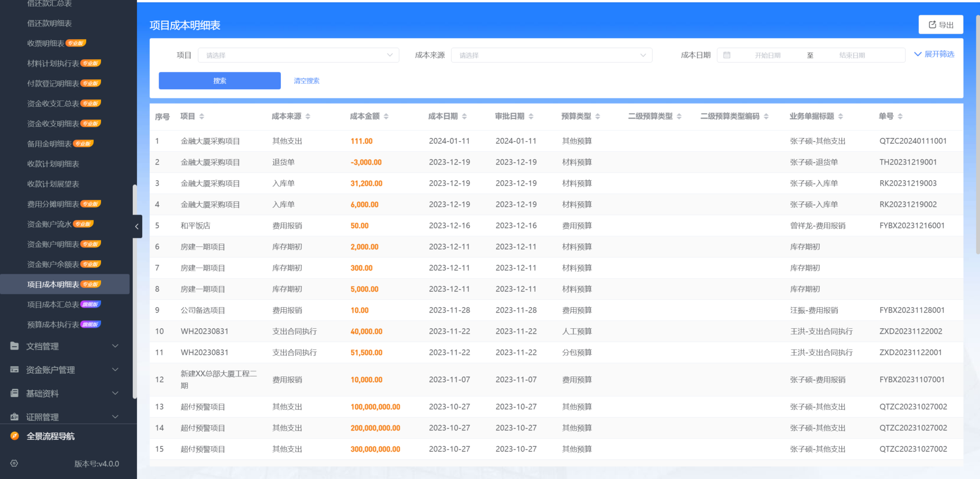980x479 pixels.
Task: Click the 清空搜索 clear link
Action: click(x=306, y=80)
